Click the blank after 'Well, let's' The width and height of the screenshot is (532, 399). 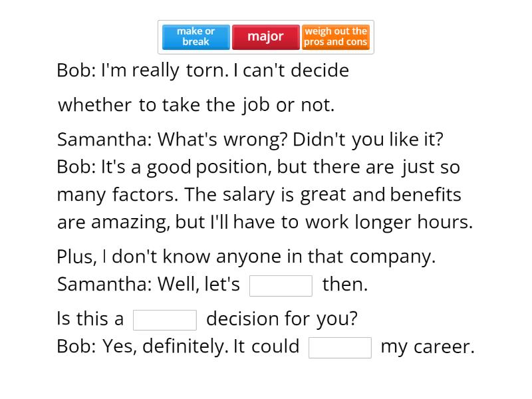(281, 285)
